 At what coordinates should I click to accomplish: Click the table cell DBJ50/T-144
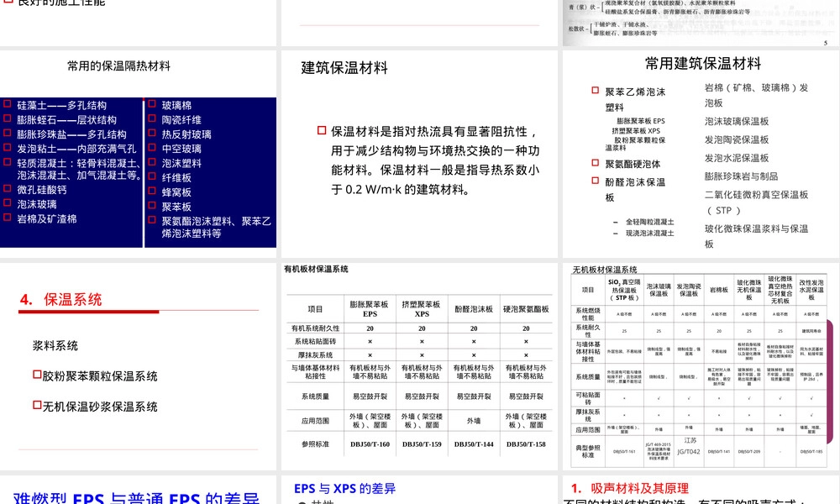point(474,444)
